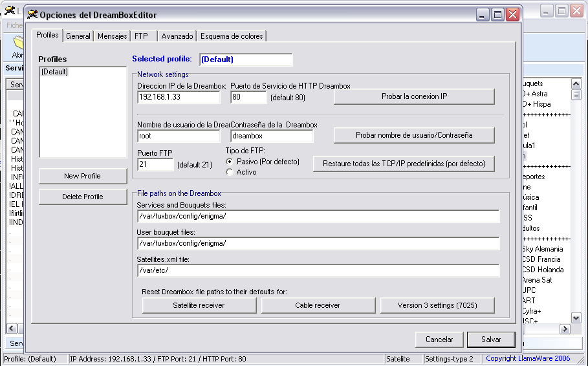Open the Esquema de colores tab

[232, 36]
